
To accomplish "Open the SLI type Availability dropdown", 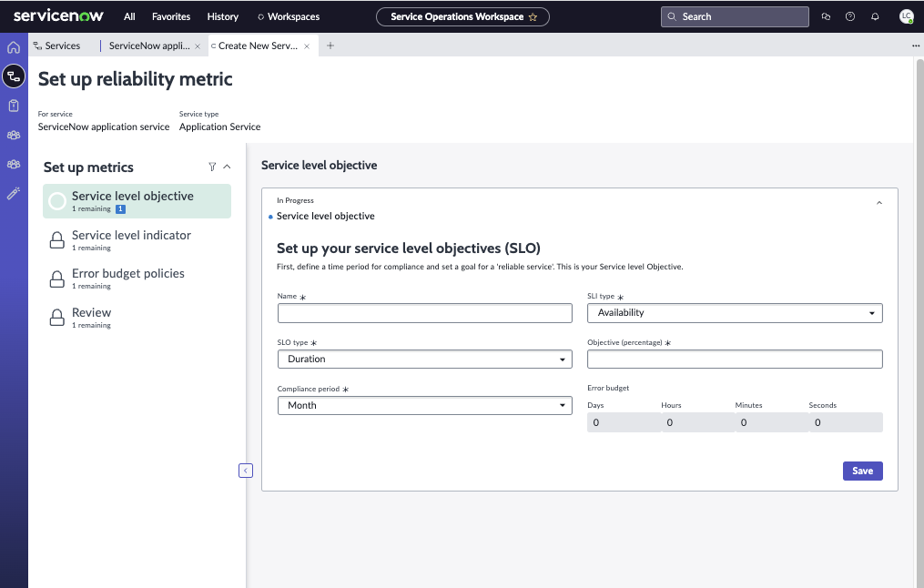I will [735, 313].
